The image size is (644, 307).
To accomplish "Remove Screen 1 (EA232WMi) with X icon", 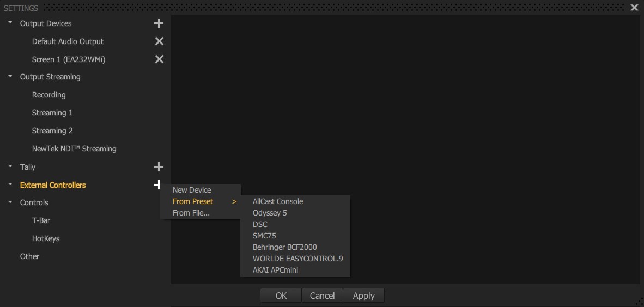I will click(159, 59).
